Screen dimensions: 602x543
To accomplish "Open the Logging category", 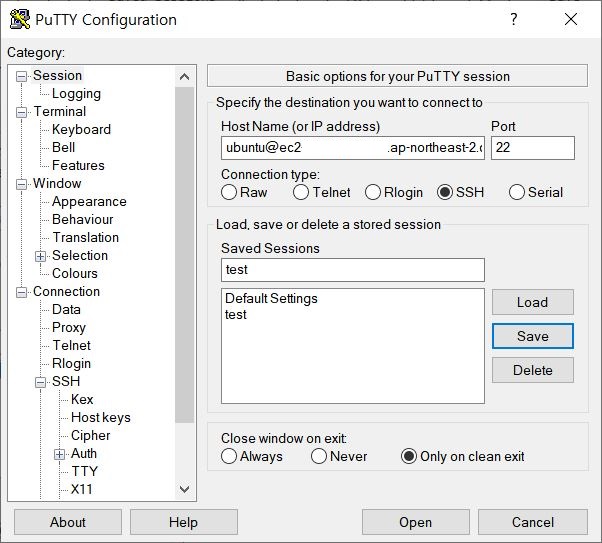I will click(76, 93).
